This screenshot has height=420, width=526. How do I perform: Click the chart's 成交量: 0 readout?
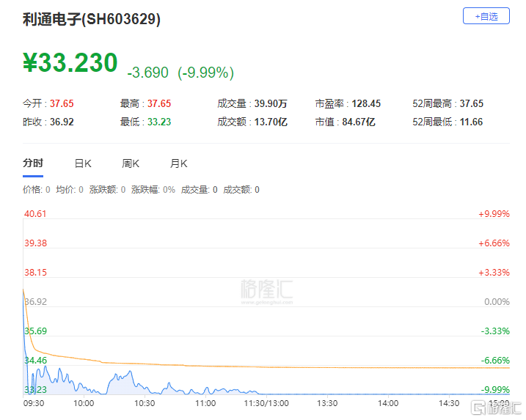(199, 190)
